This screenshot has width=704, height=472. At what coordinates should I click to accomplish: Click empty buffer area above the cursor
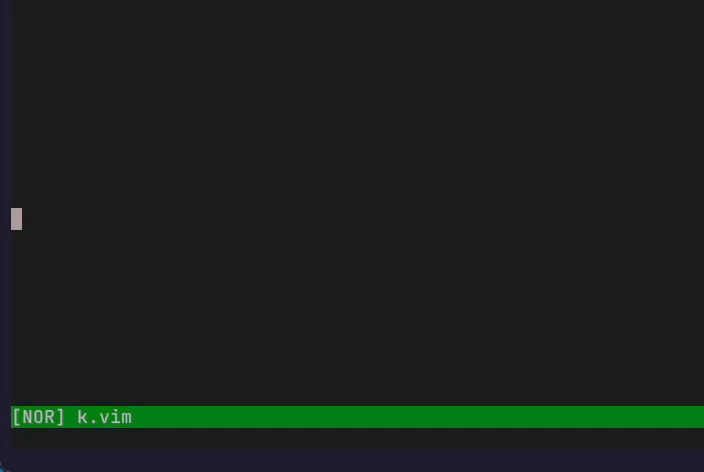click(x=357, y=103)
